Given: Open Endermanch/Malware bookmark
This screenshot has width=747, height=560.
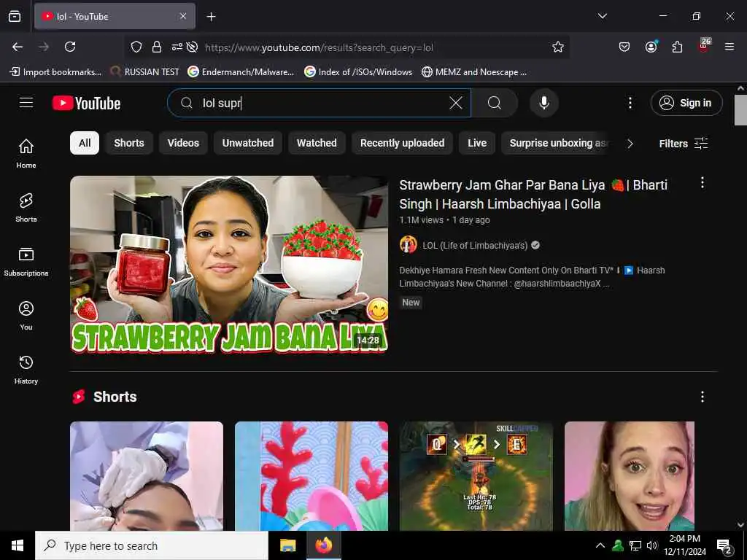Looking at the screenshot, I should pos(241,72).
